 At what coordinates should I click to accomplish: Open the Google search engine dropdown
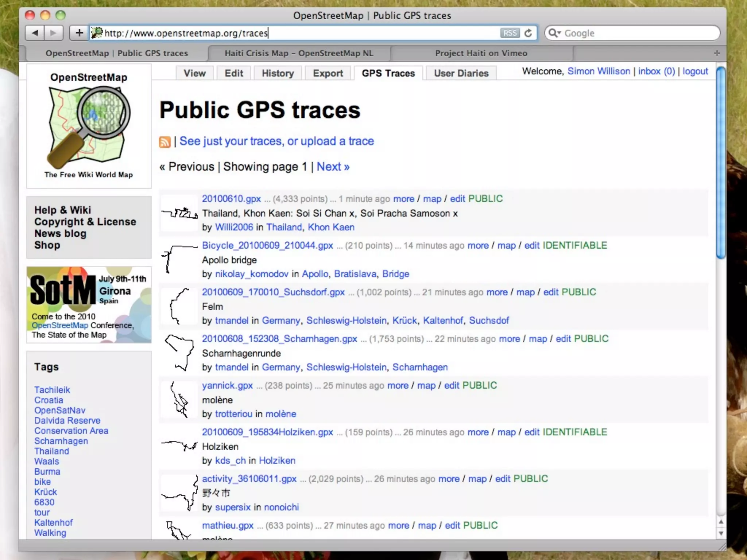(555, 33)
